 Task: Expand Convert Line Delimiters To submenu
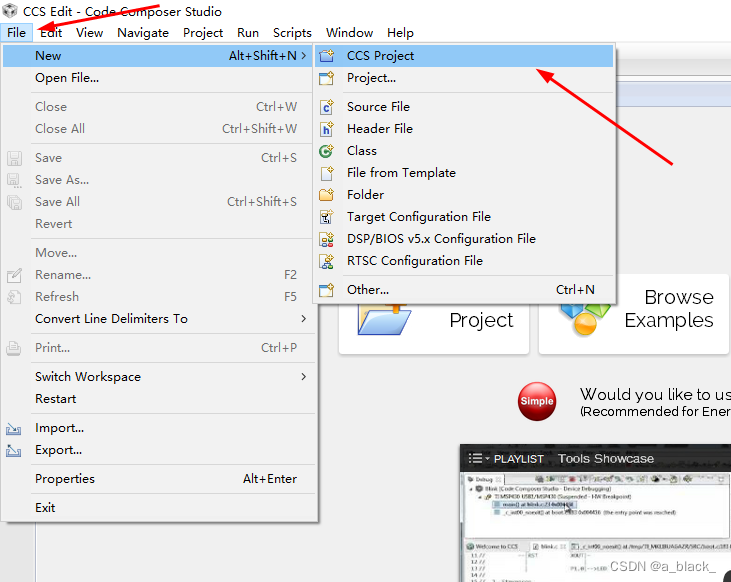[x=303, y=319]
